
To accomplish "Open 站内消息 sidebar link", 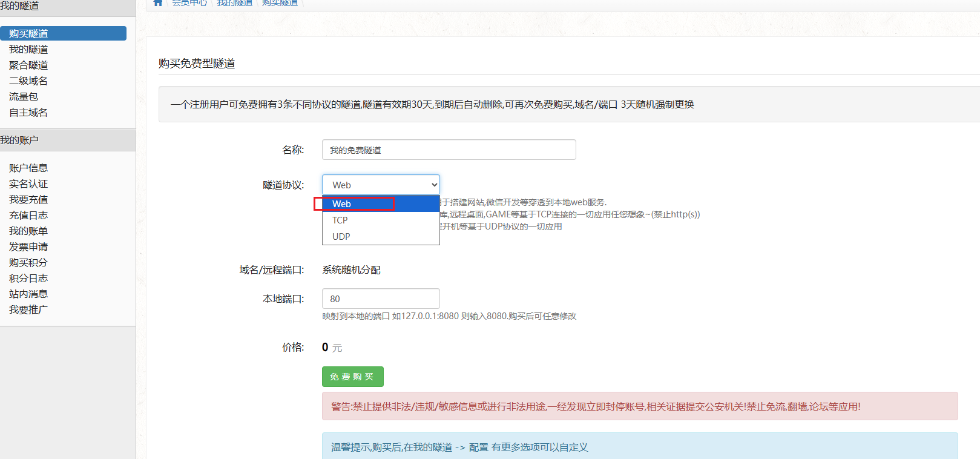I will [x=28, y=294].
